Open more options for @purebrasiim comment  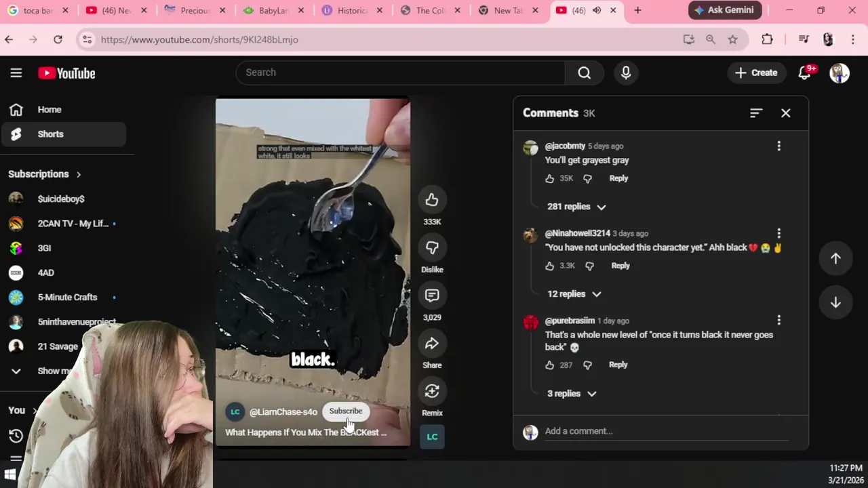tap(778, 320)
